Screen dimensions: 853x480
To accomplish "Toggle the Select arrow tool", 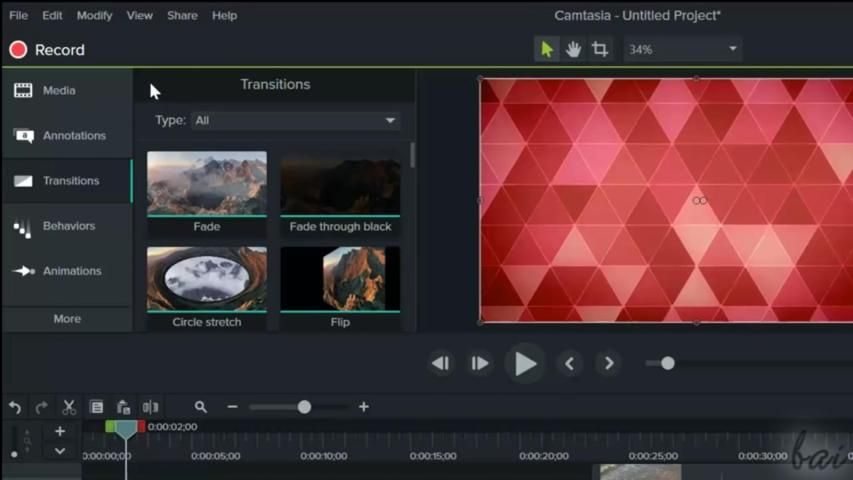I will (x=547, y=49).
